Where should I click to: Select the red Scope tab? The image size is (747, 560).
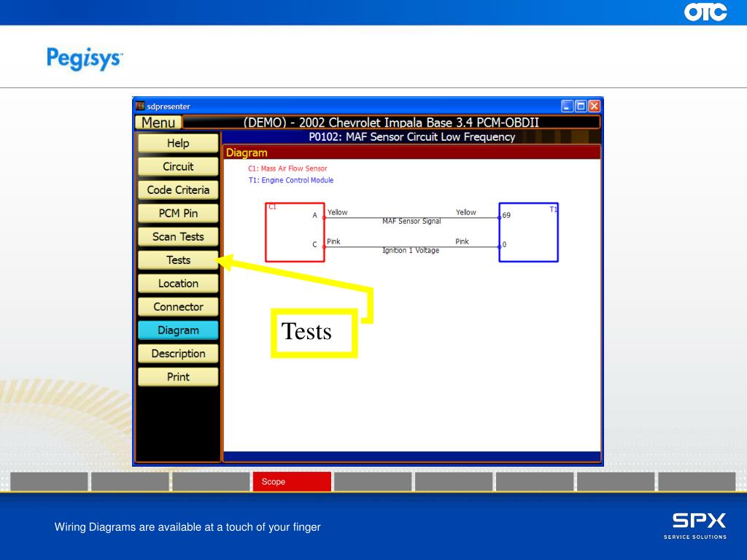pyautogui.click(x=292, y=481)
